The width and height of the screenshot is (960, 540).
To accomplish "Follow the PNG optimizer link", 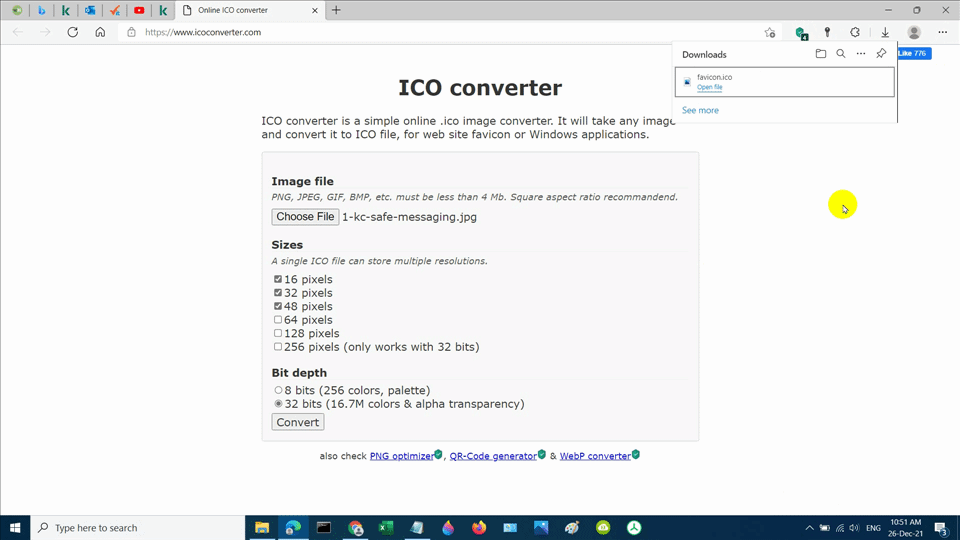I will [402, 456].
